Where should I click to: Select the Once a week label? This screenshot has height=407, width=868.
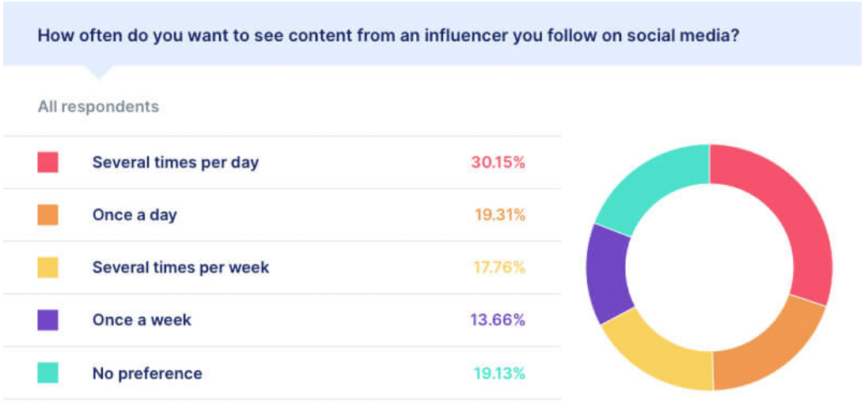(x=142, y=320)
